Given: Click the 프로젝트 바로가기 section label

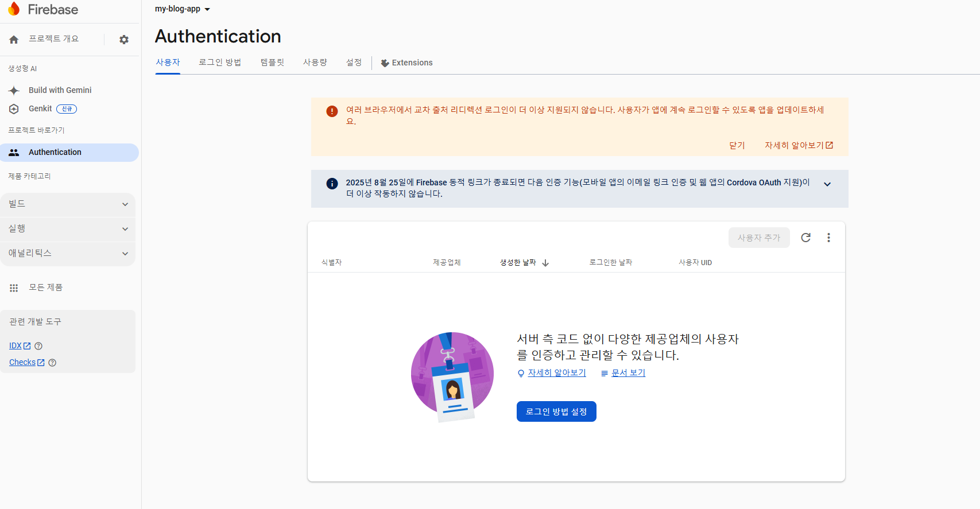Looking at the screenshot, I should coord(36,131).
